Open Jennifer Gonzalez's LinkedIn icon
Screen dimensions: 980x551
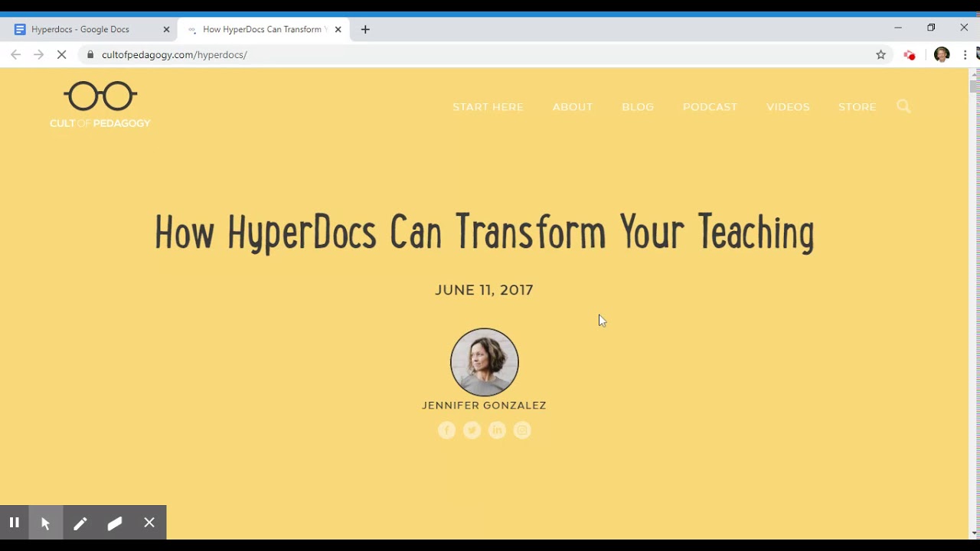tap(498, 431)
